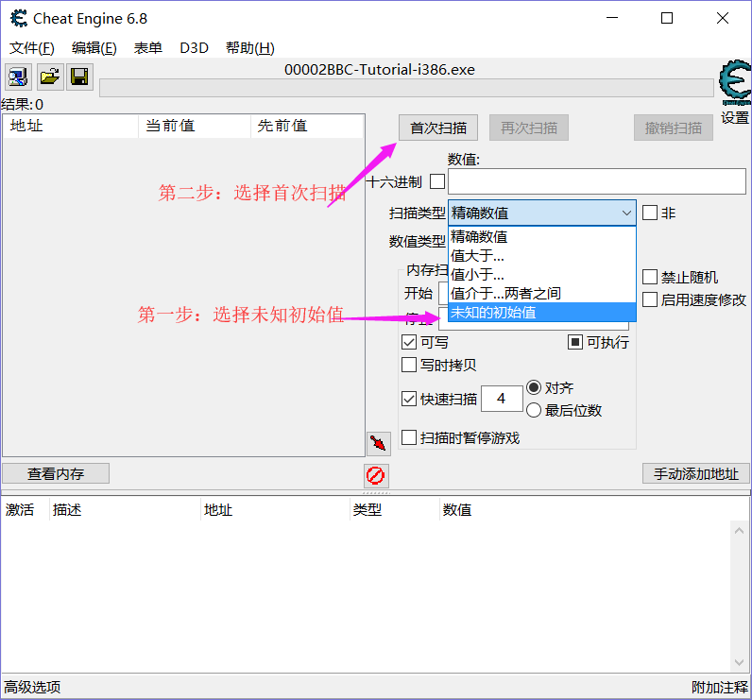Click the 先前值 column header

(307, 126)
